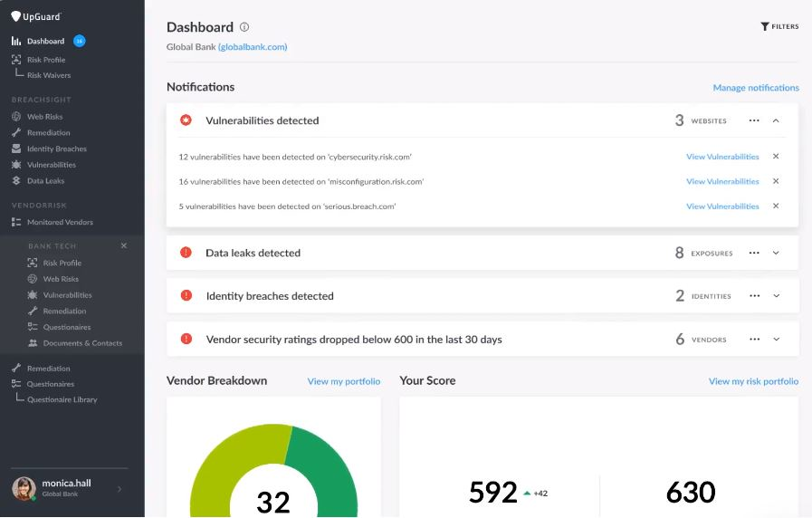View Vulnerabilities for misconfiguration.risk.com
Image resolution: width=812 pixels, height=518 pixels.
pyautogui.click(x=722, y=181)
